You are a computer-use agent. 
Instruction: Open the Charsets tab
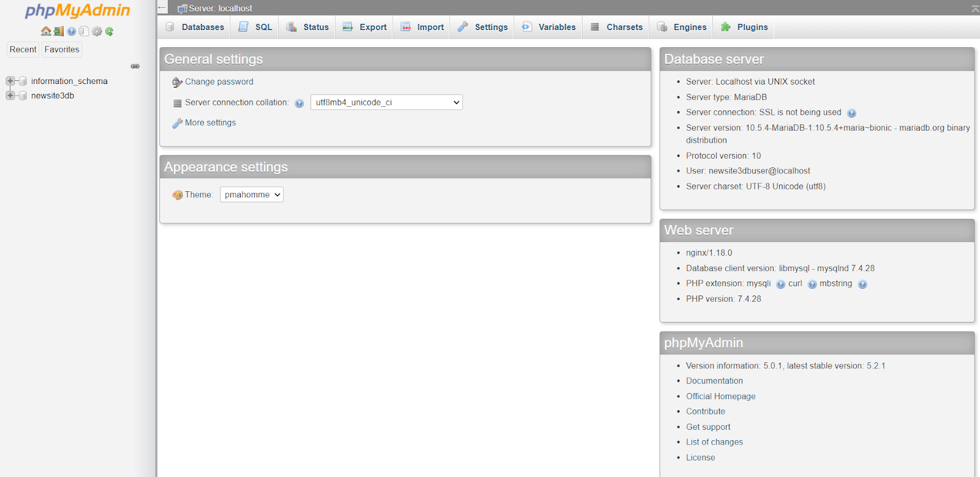click(x=616, y=27)
